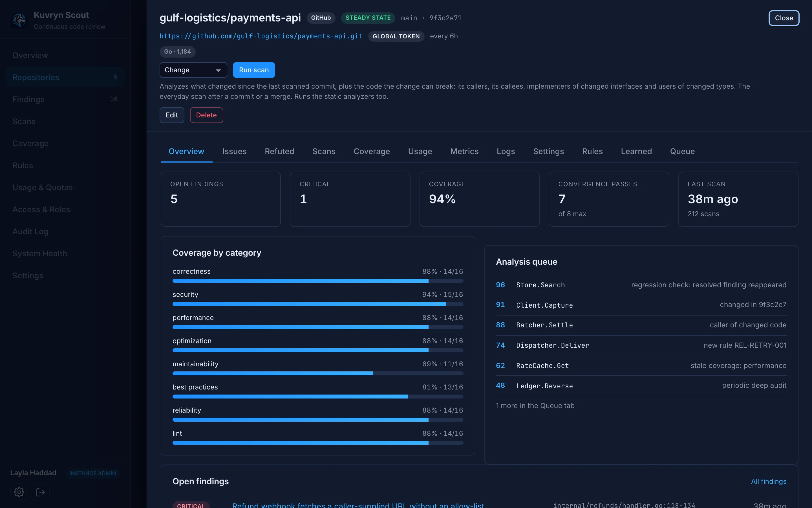Delete the payments-api repository
This screenshot has height=508, width=812.
point(206,115)
